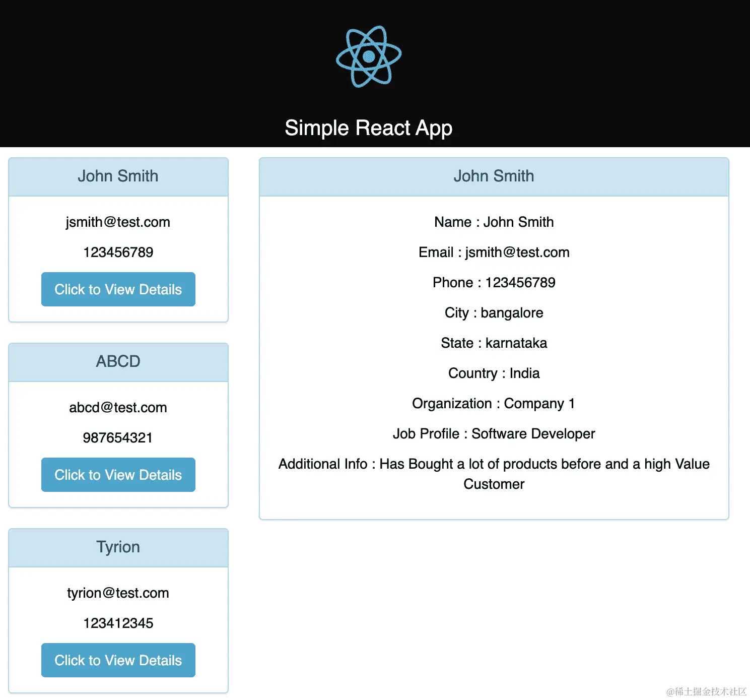750x700 pixels.
Task: Click the Tyrion card header
Action: [x=118, y=547]
